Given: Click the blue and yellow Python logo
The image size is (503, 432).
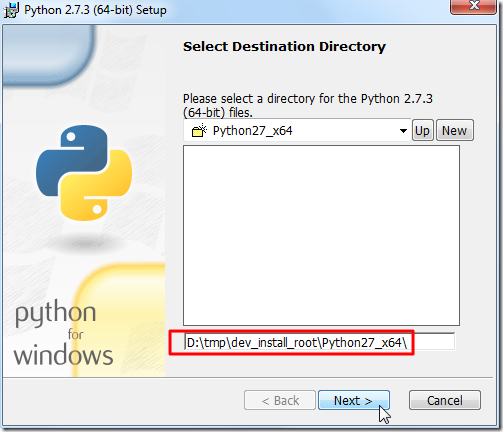Looking at the screenshot, I should (x=84, y=173).
